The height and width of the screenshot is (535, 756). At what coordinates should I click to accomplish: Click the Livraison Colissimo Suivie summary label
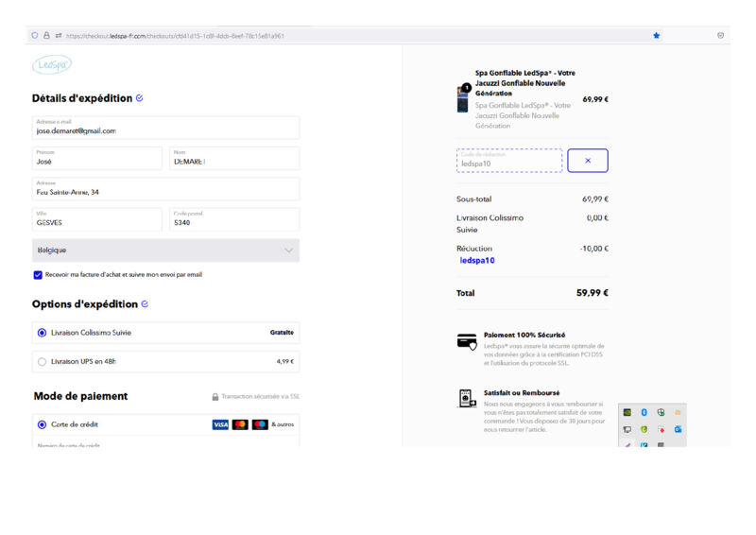490,224
